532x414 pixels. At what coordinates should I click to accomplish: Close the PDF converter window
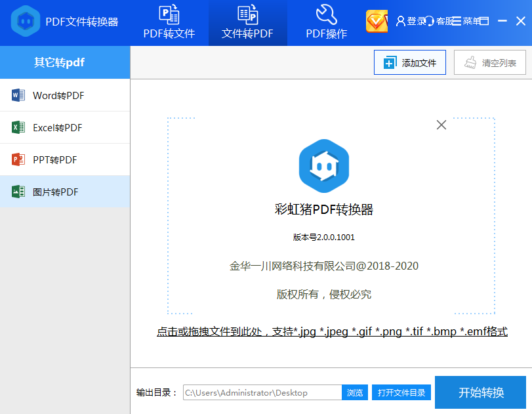[521, 21]
